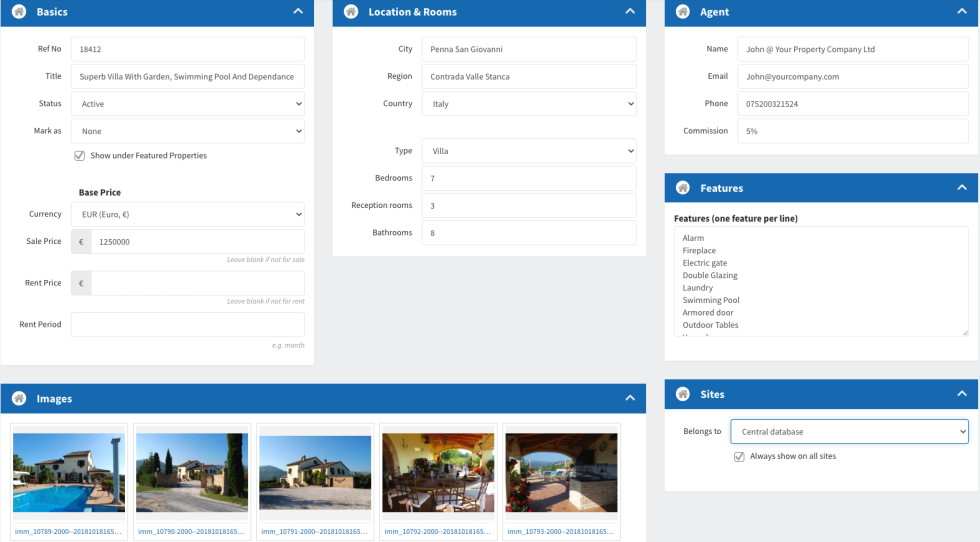Click inside the Features list textarea
Image resolution: width=980 pixels, height=542 pixels.
820,281
